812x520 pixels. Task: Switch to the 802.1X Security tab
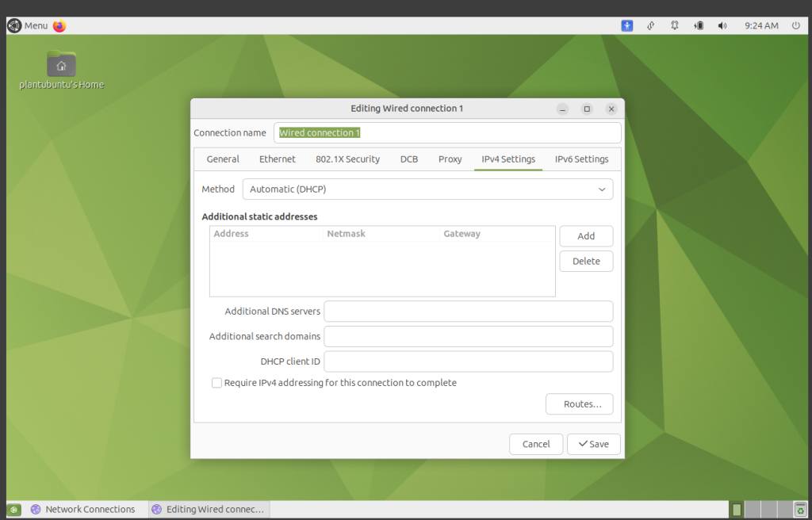[347, 159]
